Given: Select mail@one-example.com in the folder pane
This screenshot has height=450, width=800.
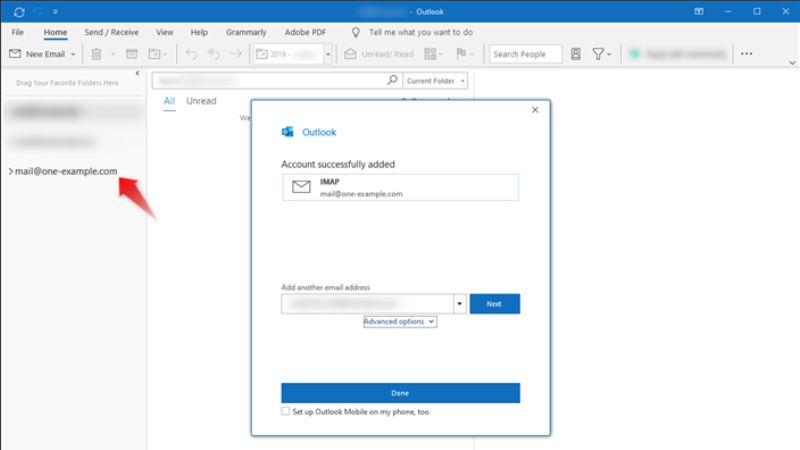Looking at the screenshot, I should pos(66,171).
